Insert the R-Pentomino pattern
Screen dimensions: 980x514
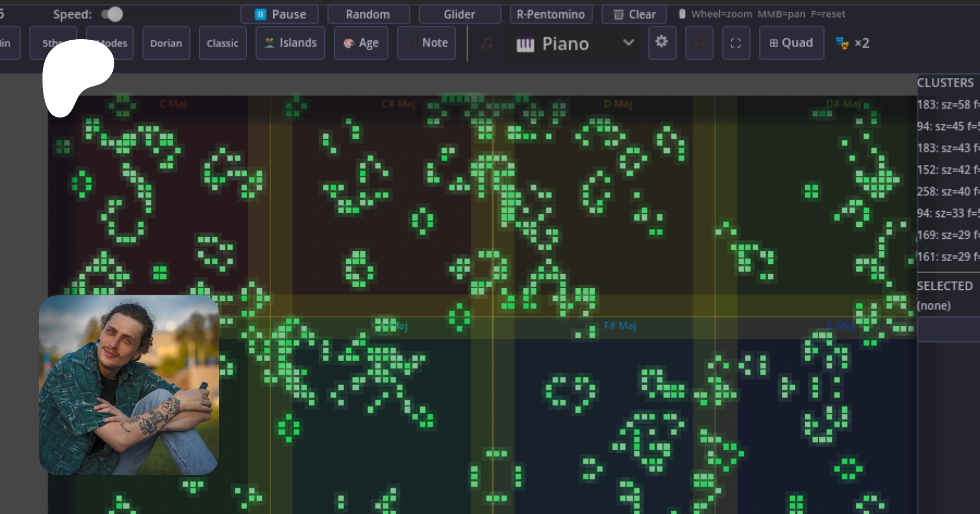[550, 14]
